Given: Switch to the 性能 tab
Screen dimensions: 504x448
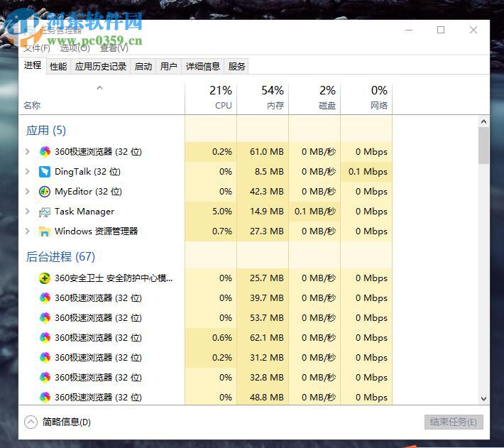Looking at the screenshot, I should (x=58, y=67).
